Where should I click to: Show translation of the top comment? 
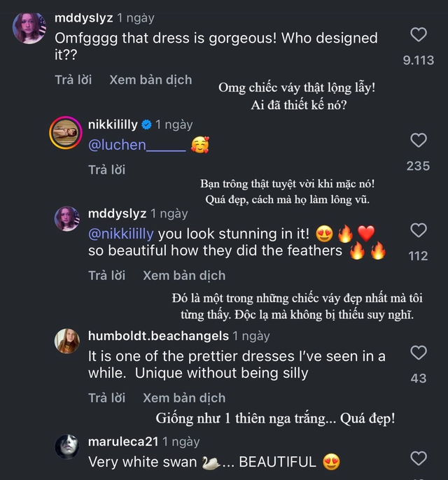[150, 80]
